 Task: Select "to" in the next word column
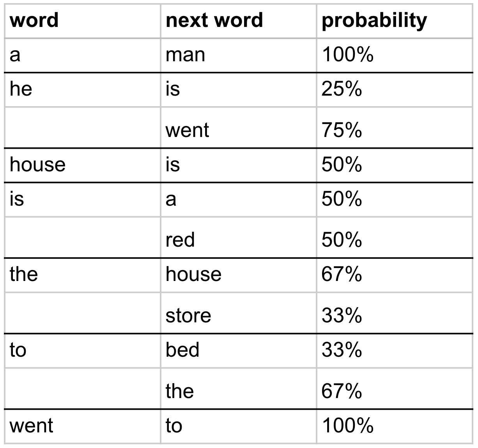173,425
